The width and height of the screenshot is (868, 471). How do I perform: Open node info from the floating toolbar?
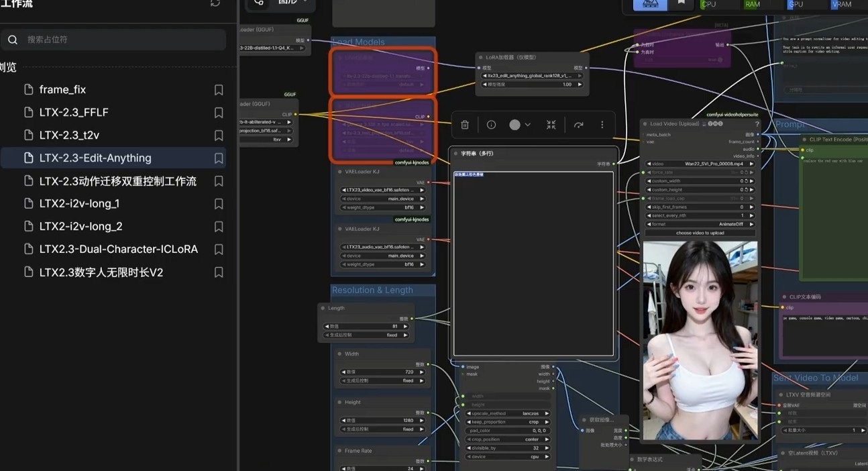coord(491,125)
